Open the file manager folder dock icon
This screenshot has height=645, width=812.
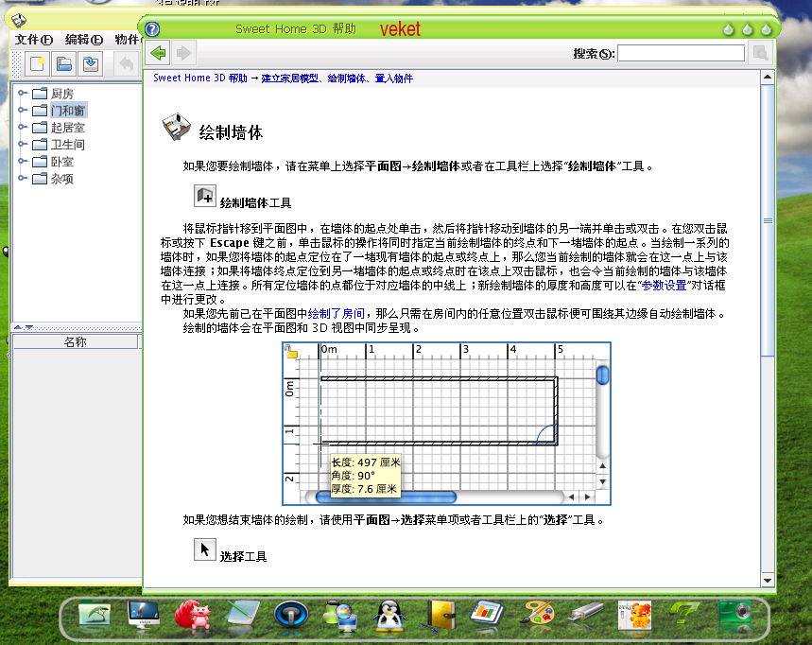(x=95, y=616)
